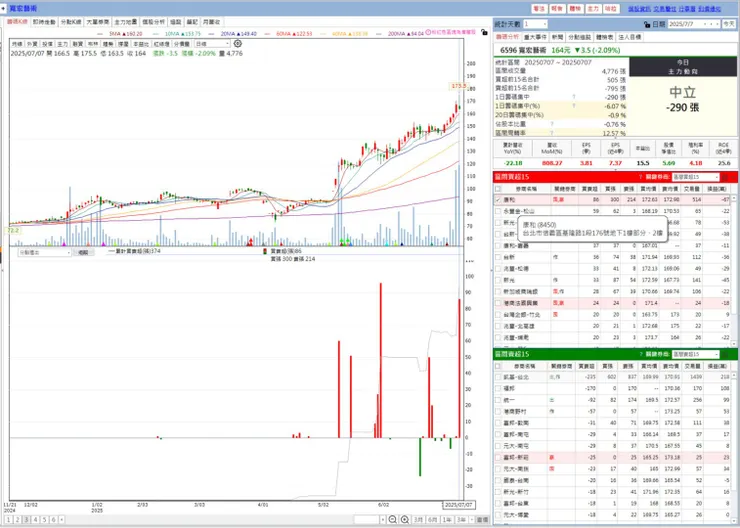The width and height of the screenshot is (740, 528).
Task: Click the 5MA legend color line
Action: [x=101, y=34]
